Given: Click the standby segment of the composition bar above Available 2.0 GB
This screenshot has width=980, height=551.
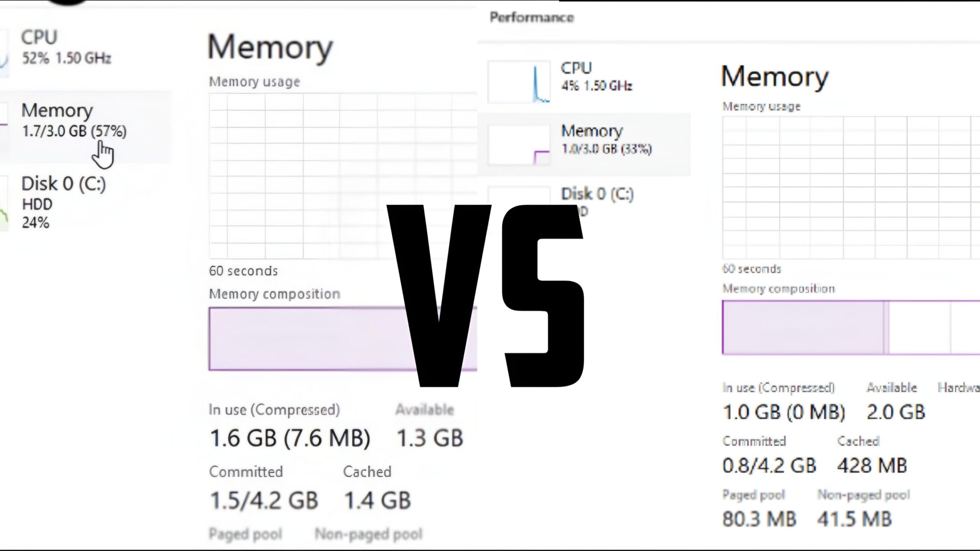Looking at the screenshot, I should (919, 327).
